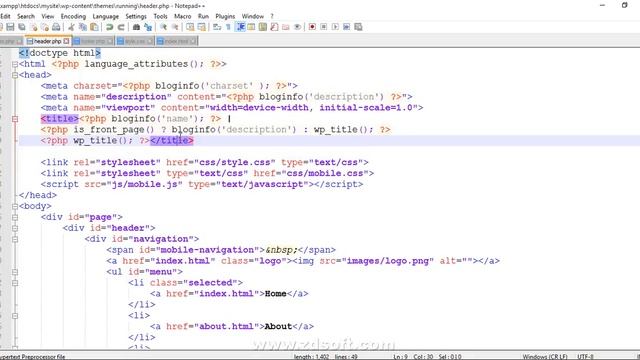
Task: Collapse the div id="header" fold marker
Action: click(15, 228)
